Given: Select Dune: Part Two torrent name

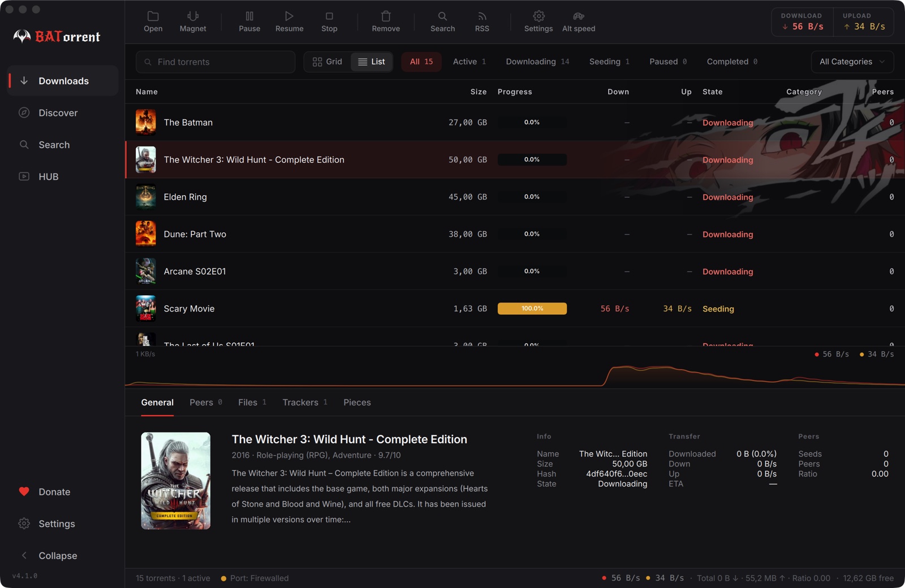Looking at the screenshot, I should click(x=195, y=234).
